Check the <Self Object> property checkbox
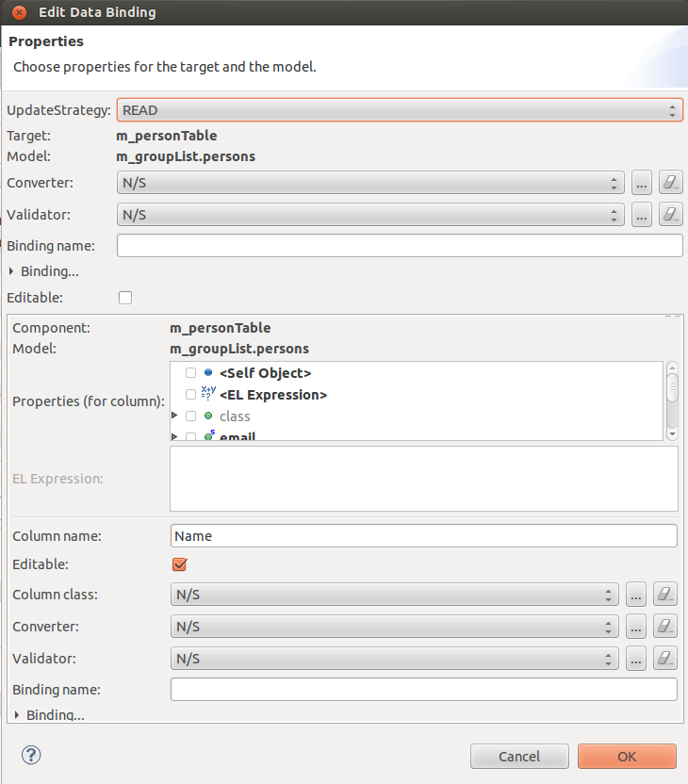 click(x=190, y=372)
